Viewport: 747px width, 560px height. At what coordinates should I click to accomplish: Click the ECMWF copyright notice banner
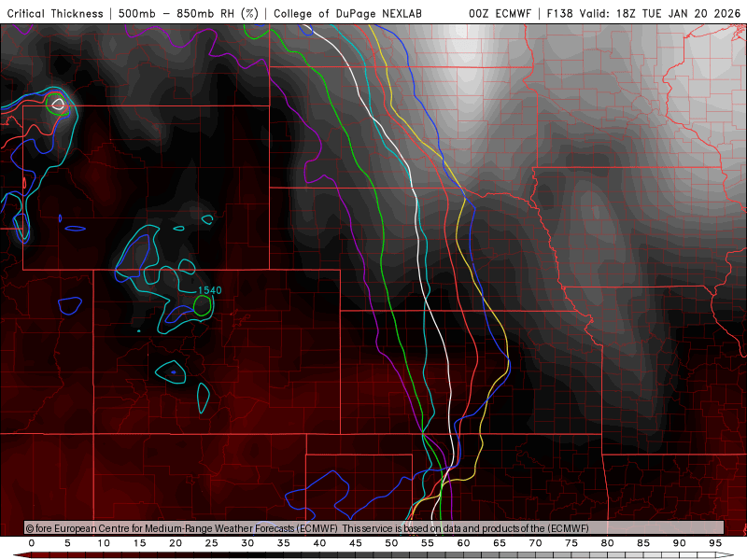(x=374, y=528)
